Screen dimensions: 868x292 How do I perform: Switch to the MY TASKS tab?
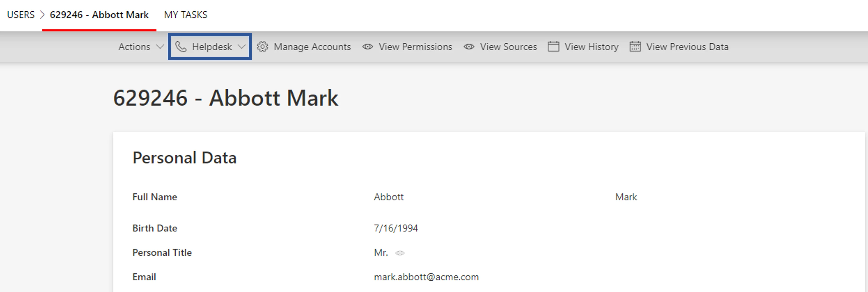(186, 15)
